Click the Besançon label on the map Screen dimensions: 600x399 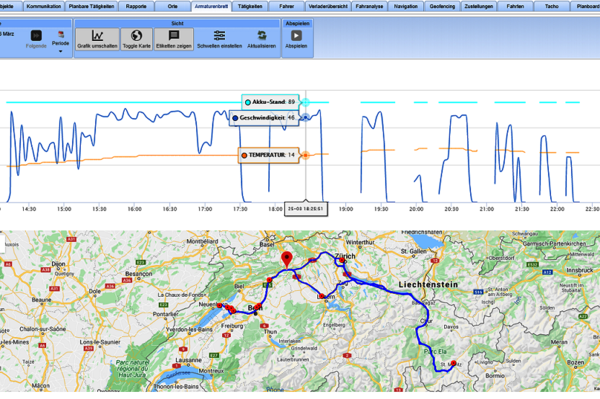pos(139,274)
